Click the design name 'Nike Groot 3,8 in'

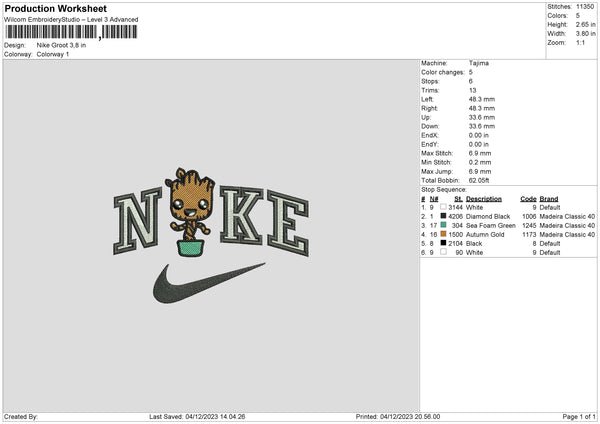pos(61,45)
